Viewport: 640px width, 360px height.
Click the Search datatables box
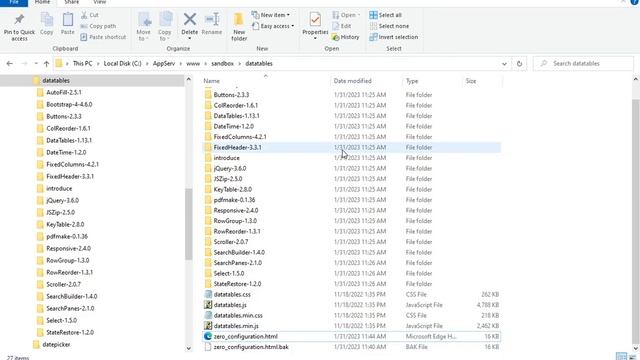coord(584,64)
